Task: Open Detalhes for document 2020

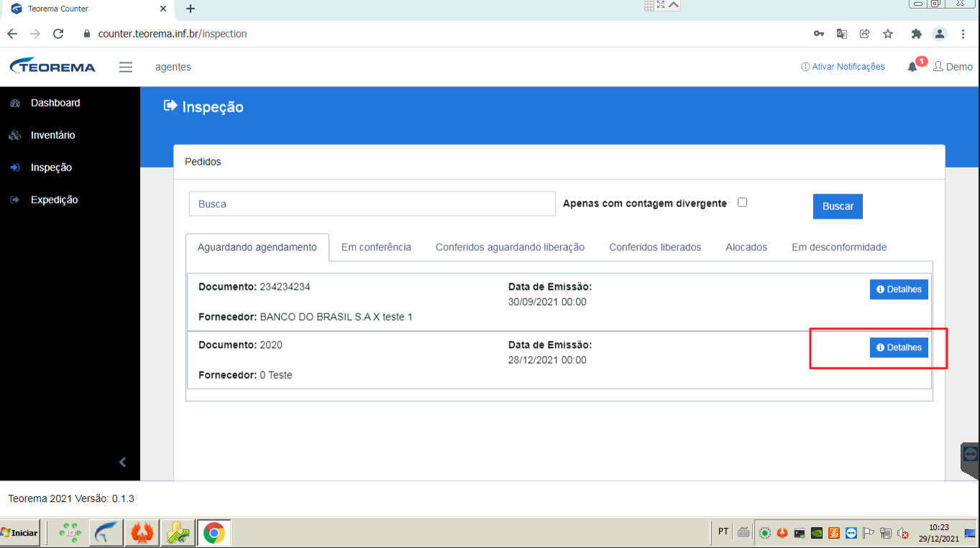Action: pos(899,347)
